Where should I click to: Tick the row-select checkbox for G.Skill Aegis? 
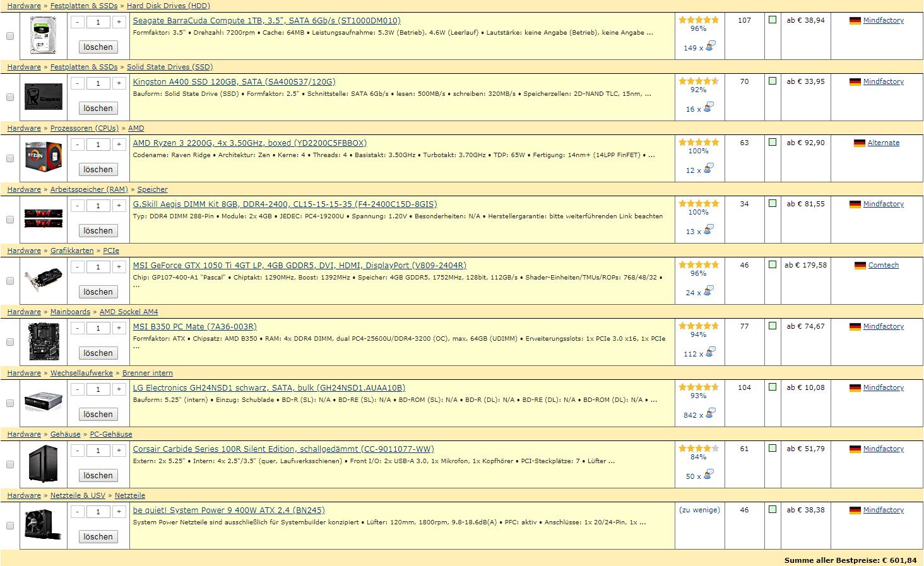(x=10, y=220)
